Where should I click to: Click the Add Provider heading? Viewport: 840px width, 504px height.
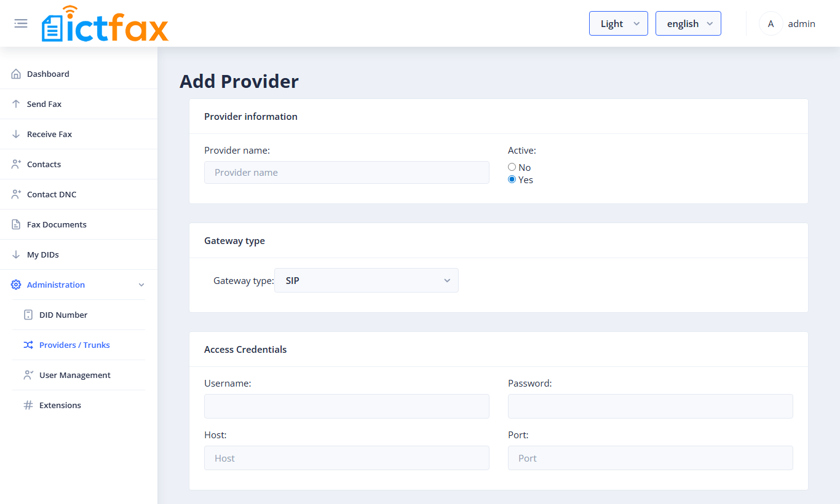239,81
